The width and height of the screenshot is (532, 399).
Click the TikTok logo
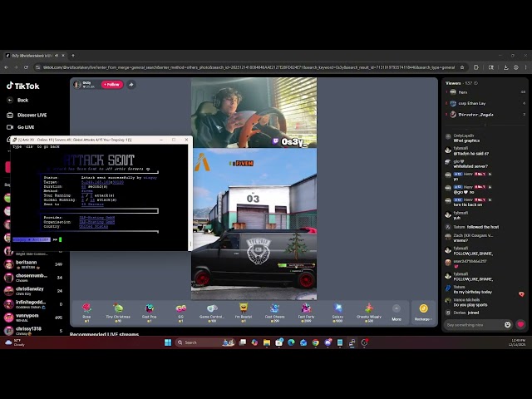tap(23, 86)
